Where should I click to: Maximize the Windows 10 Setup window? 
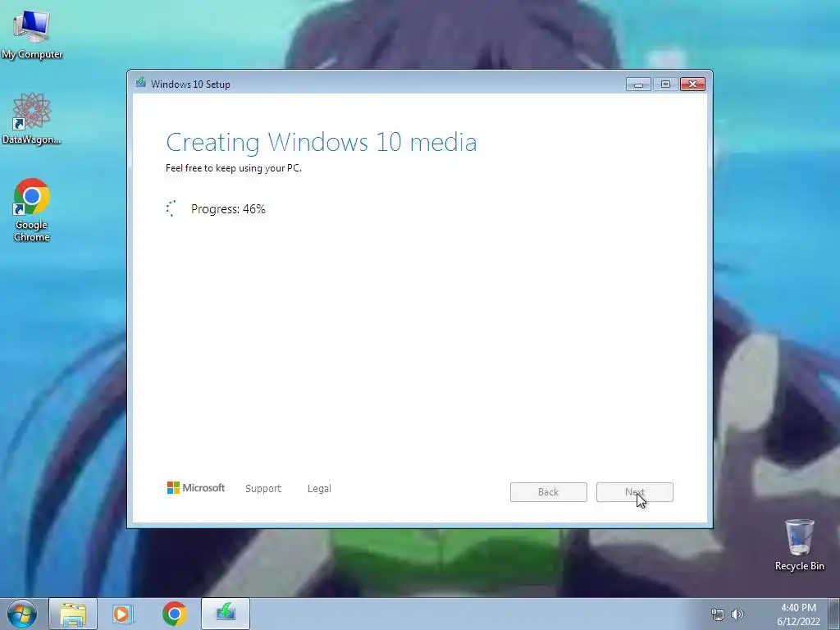(665, 84)
